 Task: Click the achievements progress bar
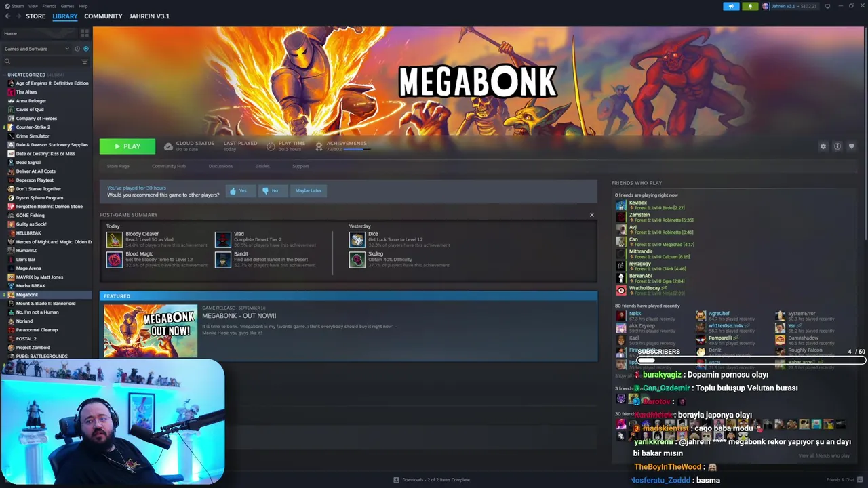tap(357, 149)
